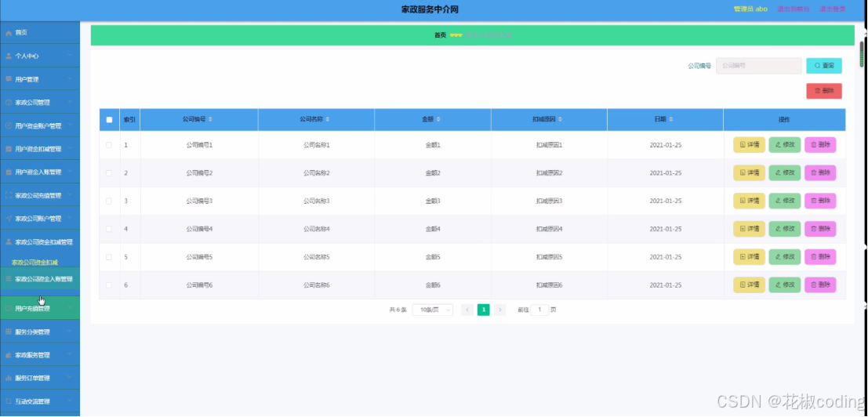Screen dimensions: 868x417
Task: Expand 用户管理 using its chevron arrow
Action: 70,78
